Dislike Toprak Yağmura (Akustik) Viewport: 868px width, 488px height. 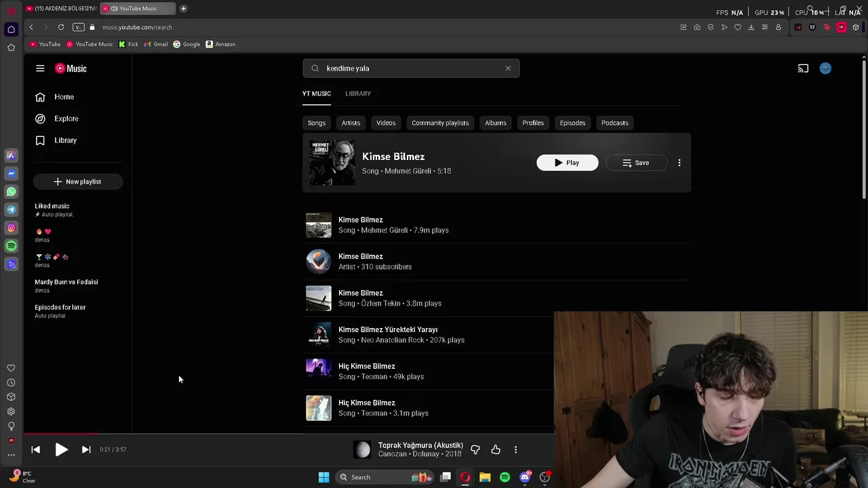(475, 449)
